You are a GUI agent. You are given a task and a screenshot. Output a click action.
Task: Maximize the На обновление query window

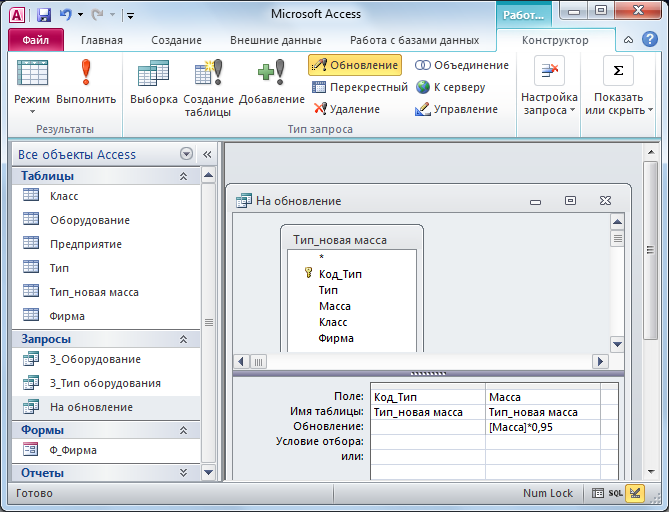click(x=570, y=201)
